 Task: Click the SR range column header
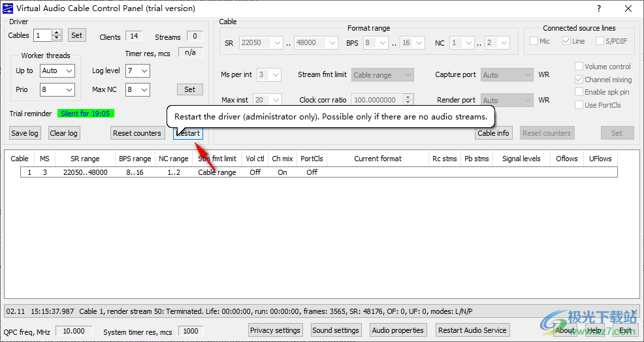point(85,159)
